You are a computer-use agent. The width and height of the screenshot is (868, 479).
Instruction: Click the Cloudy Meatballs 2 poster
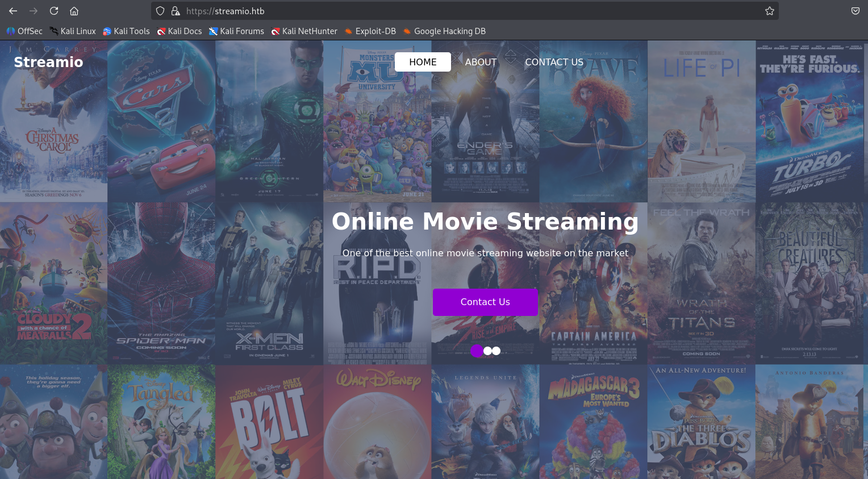[x=53, y=284]
